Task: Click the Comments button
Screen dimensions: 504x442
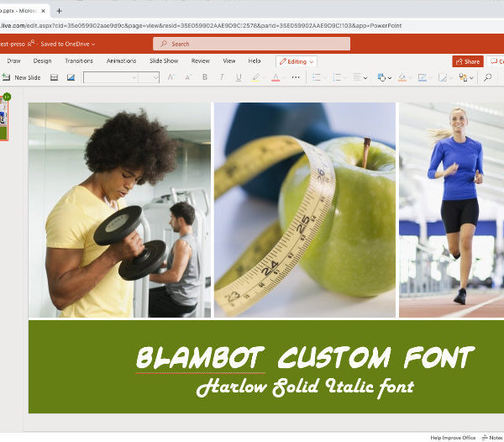Action: point(496,61)
